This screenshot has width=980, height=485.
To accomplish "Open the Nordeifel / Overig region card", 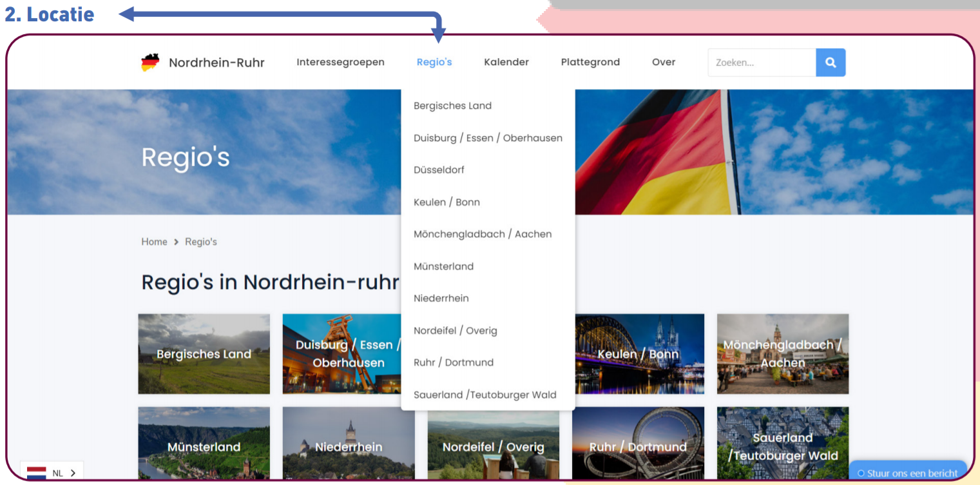I will click(494, 445).
